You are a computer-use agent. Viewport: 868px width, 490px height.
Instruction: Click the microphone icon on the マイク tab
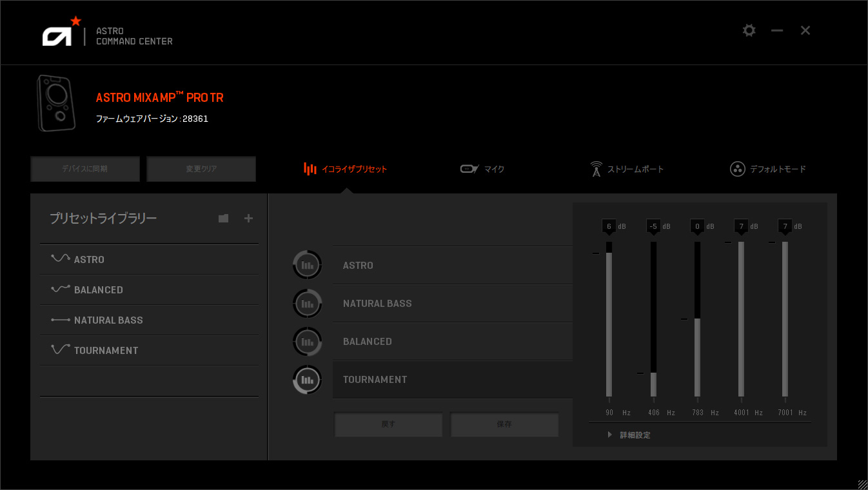click(469, 169)
